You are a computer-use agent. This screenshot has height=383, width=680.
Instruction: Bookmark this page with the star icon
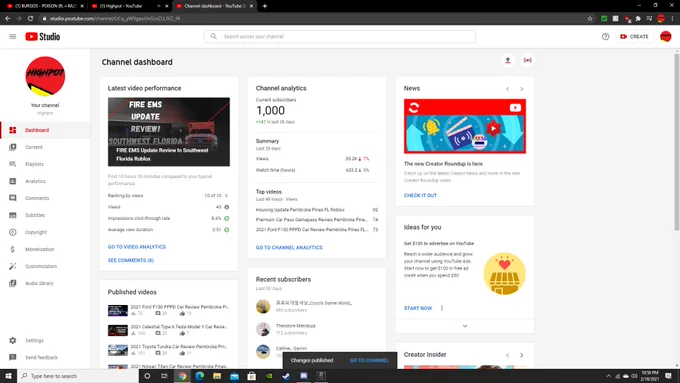tap(590, 19)
